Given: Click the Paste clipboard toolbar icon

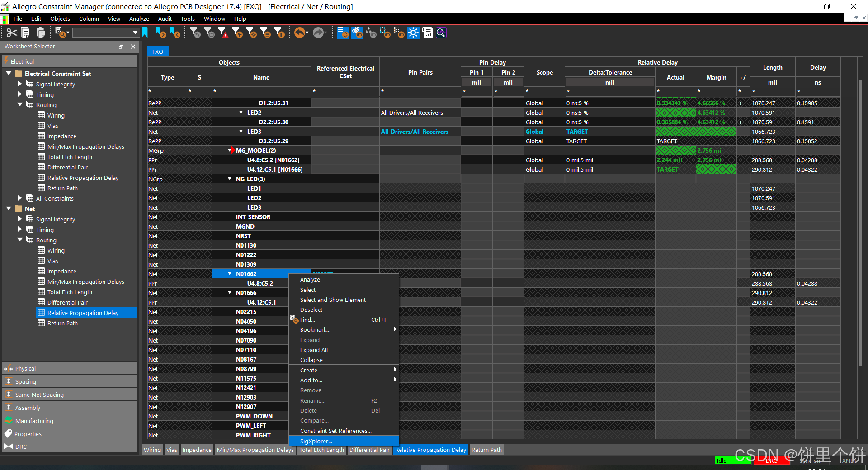Looking at the screenshot, I should click(41, 33).
